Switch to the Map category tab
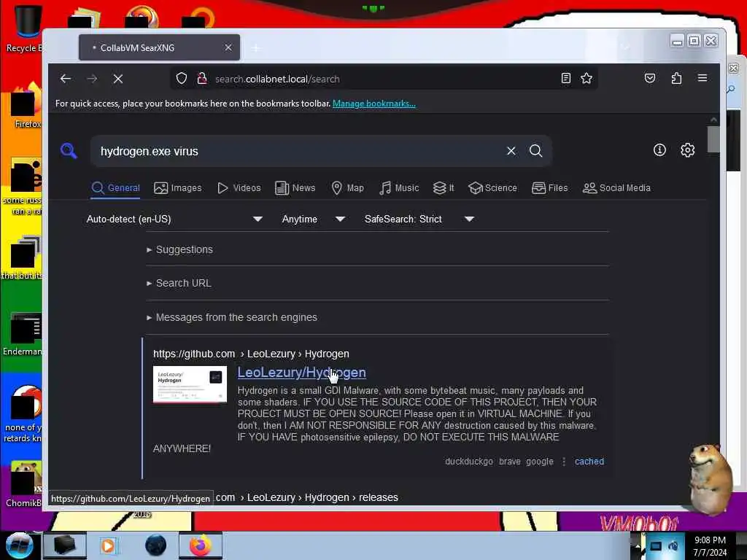The image size is (747, 560). 348,187
